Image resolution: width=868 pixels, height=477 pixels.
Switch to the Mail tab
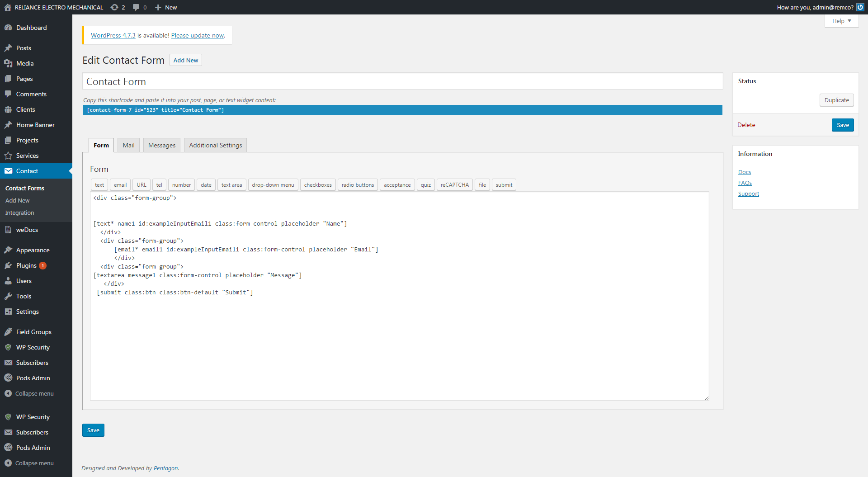click(129, 145)
